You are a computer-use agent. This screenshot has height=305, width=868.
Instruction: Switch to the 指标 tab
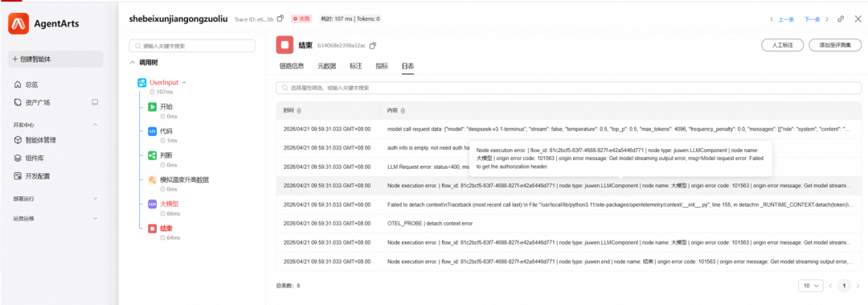[x=382, y=66]
